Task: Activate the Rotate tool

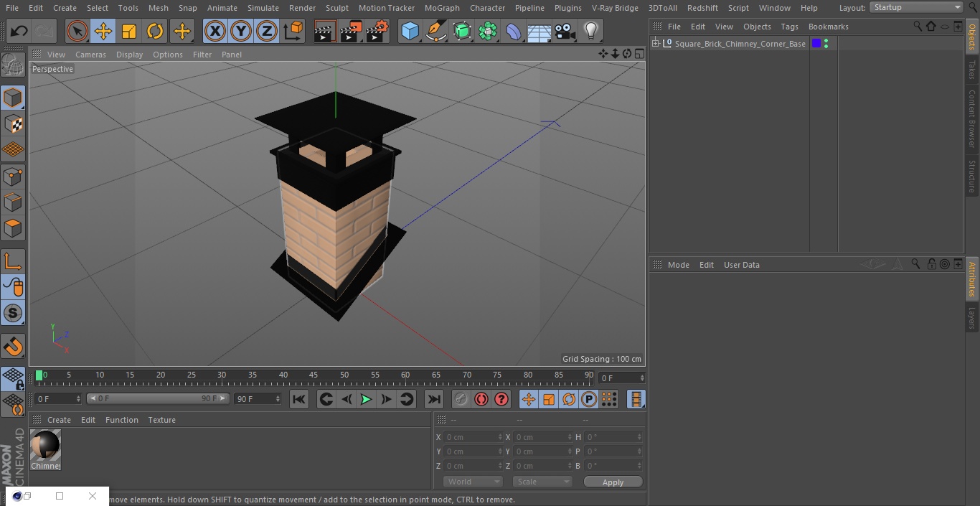Action: [155, 32]
